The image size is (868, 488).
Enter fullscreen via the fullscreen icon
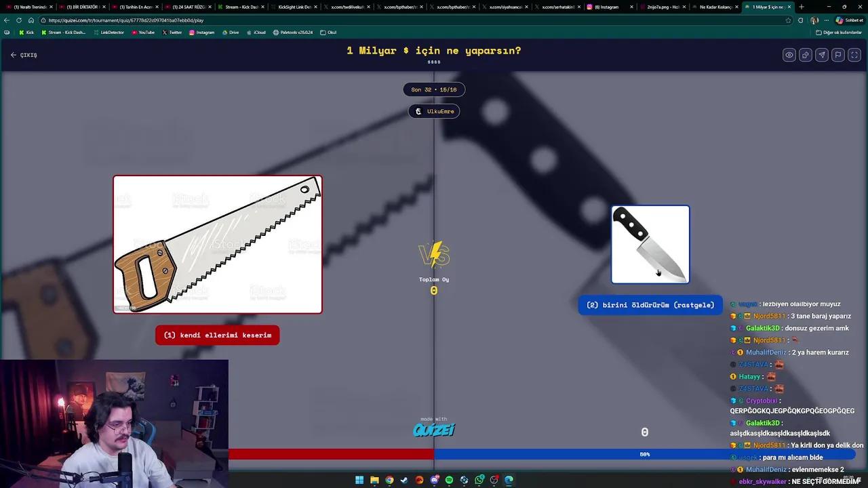(x=854, y=55)
